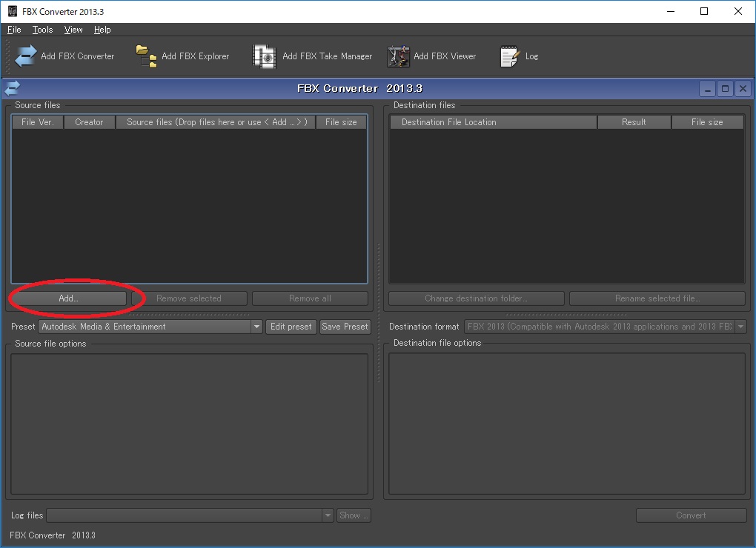Screen dimensions: 756x548
Task: Click the Add FBX Explorer toolbar label
Action: [x=195, y=56]
